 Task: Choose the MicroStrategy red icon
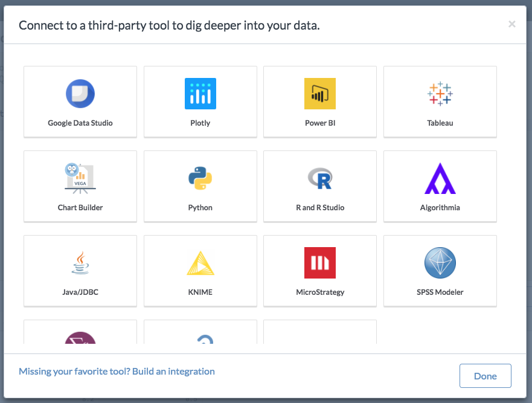(x=320, y=263)
